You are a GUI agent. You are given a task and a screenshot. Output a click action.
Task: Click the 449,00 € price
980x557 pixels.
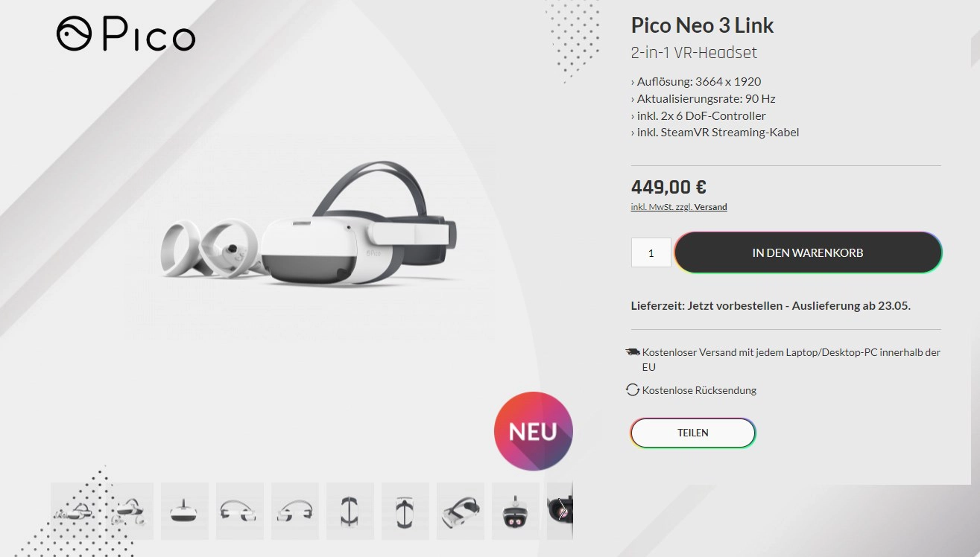pos(668,187)
